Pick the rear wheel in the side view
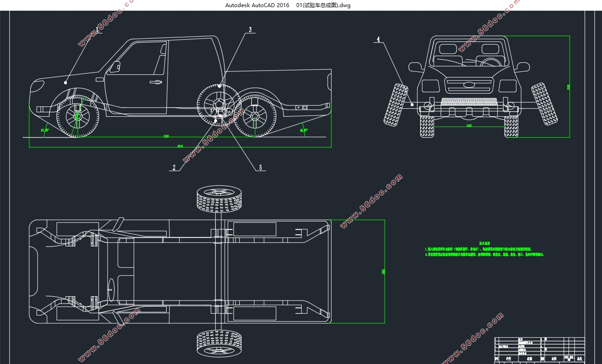Viewport: 602px width, 364px height. tap(255, 116)
